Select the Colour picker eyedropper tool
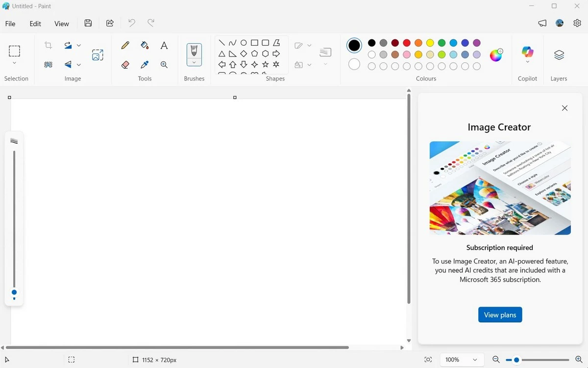Viewport: 588px width, 368px height. pyautogui.click(x=145, y=65)
